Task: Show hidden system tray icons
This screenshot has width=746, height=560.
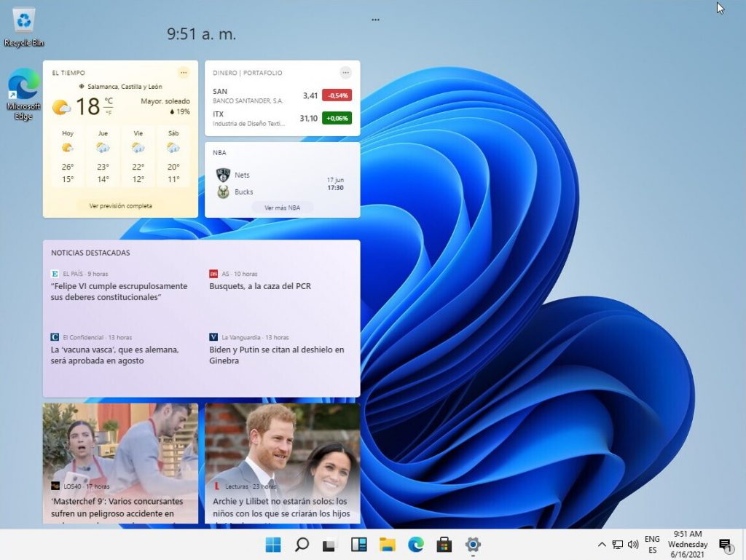Action: tap(602, 545)
